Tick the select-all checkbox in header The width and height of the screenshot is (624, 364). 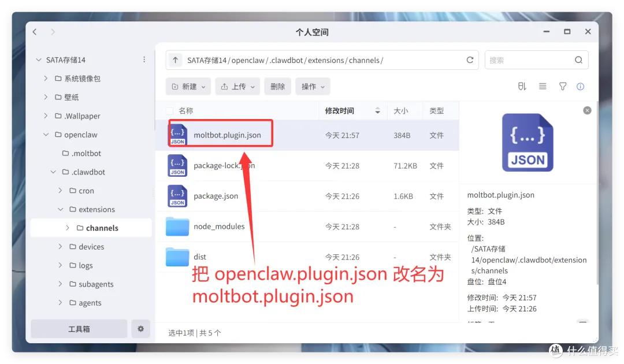tap(169, 111)
